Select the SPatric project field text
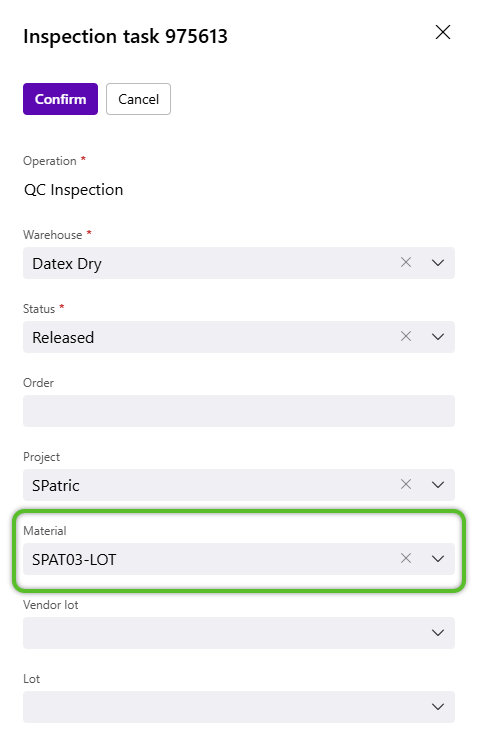This screenshot has height=735, width=477. pyautogui.click(x=55, y=486)
